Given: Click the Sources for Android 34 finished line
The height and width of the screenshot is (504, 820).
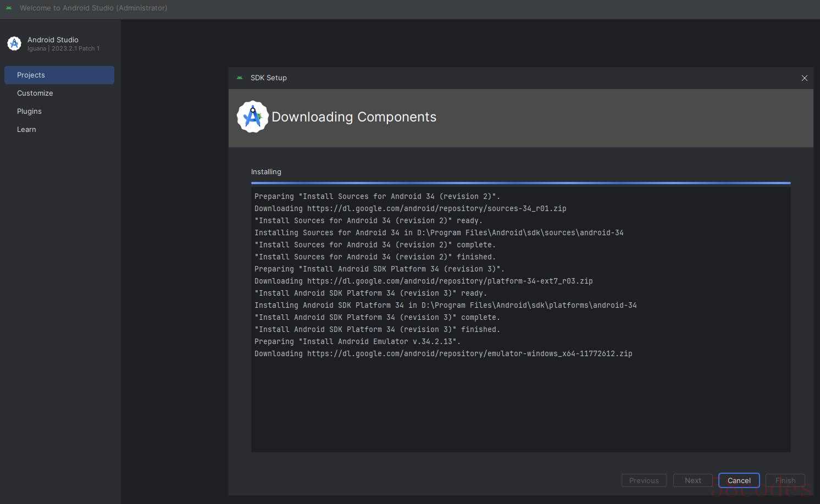Looking at the screenshot, I should (375, 257).
